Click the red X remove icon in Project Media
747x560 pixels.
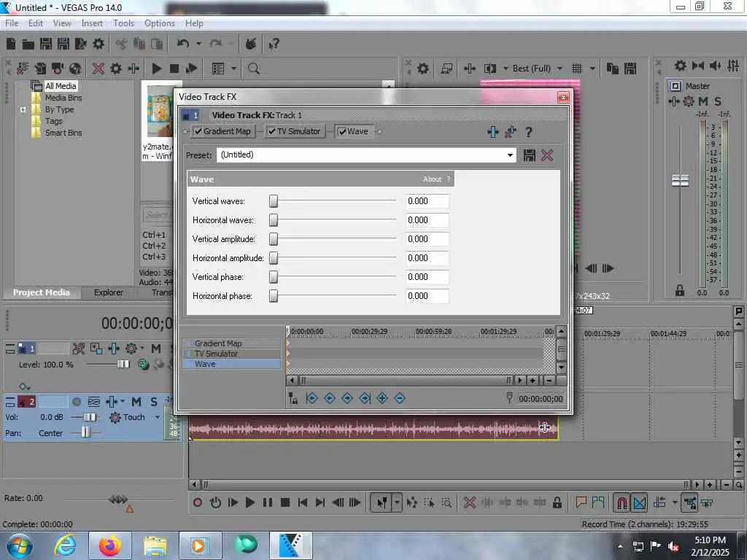point(98,69)
